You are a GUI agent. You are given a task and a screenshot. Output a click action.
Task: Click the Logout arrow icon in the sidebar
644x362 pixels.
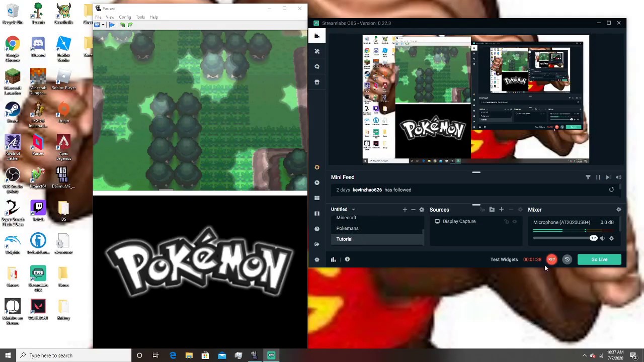point(316,244)
